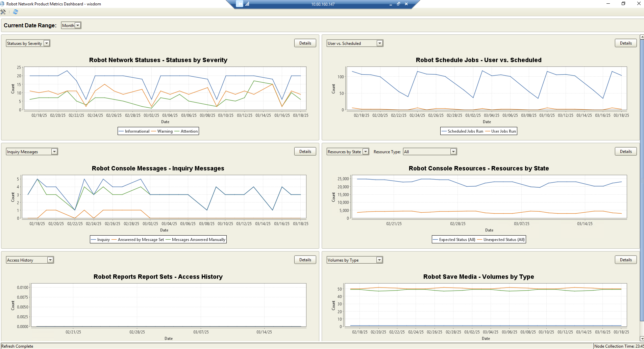Open Details for Robot Console Resources chart
This screenshot has width=644, height=349.
point(626,152)
